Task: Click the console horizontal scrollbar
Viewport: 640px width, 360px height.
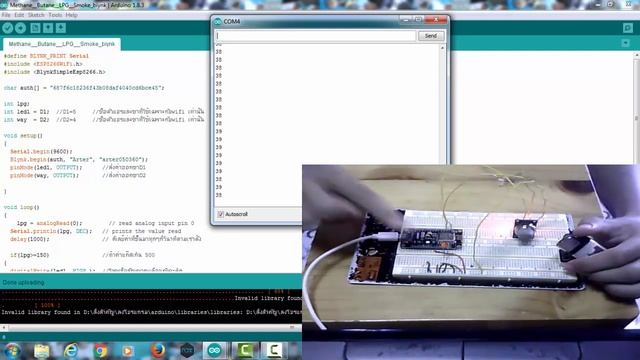Action: (x=150, y=327)
